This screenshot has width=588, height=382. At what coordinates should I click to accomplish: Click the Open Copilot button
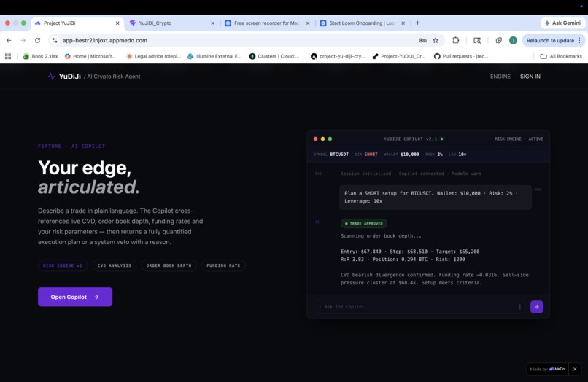pyautogui.click(x=75, y=297)
